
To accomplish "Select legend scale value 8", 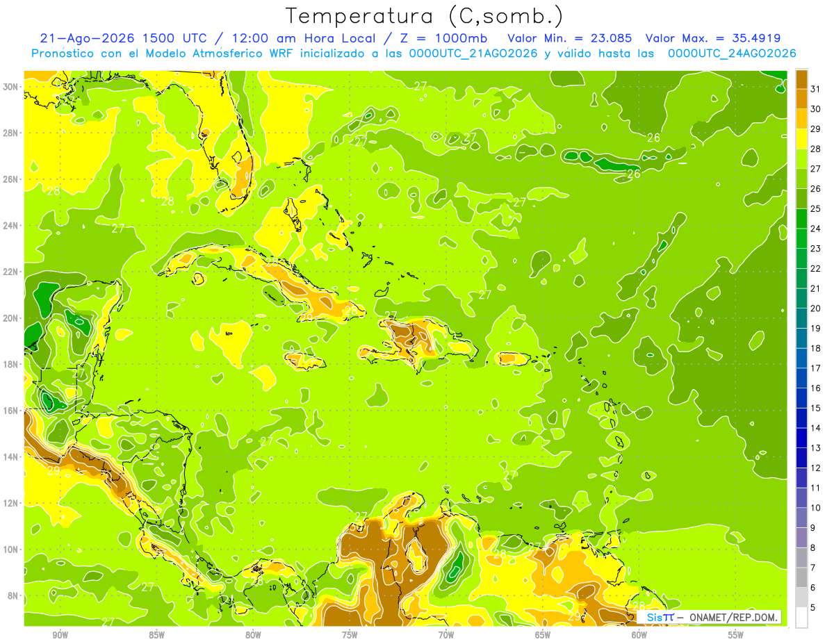I will pos(813,548).
